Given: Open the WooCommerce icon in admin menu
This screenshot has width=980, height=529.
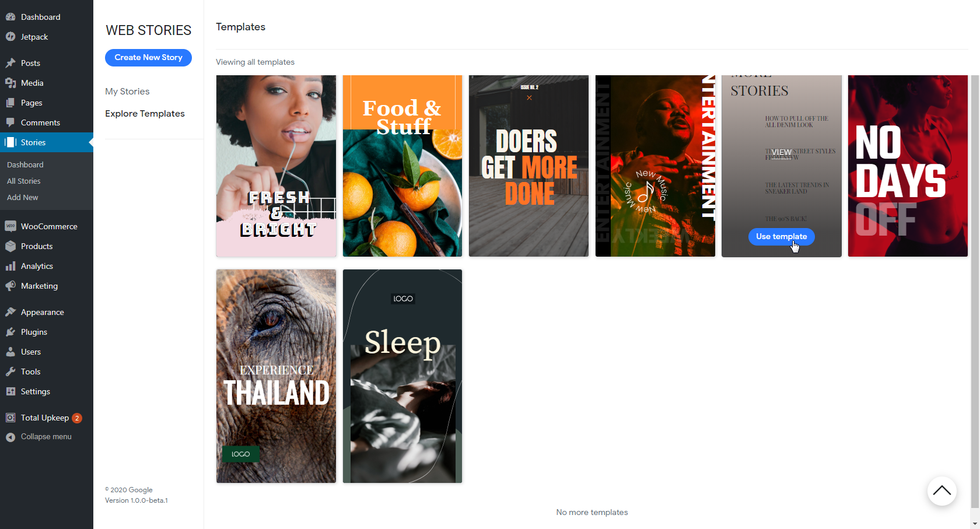Looking at the screenshot, I should tap(10, 226).
